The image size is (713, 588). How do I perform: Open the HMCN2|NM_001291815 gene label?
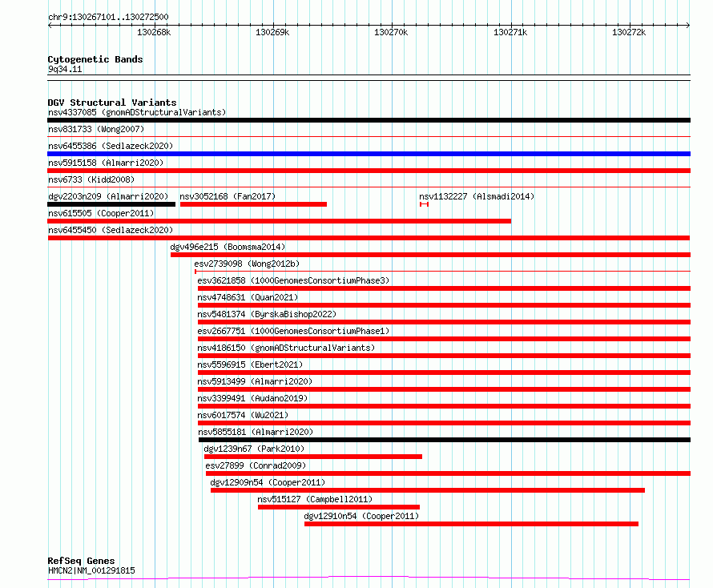point(91,570)
